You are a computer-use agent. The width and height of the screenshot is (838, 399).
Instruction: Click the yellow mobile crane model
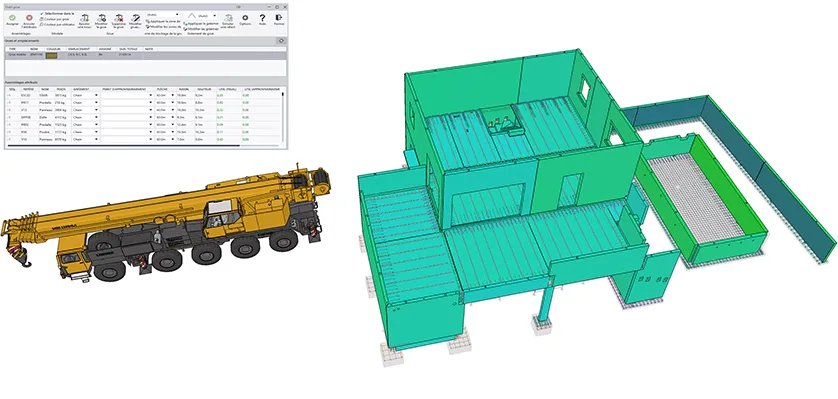point(166,224)
